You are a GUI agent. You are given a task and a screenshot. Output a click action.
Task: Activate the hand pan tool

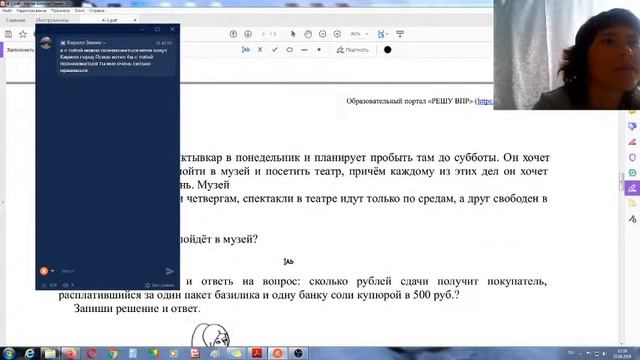(308, 34)
